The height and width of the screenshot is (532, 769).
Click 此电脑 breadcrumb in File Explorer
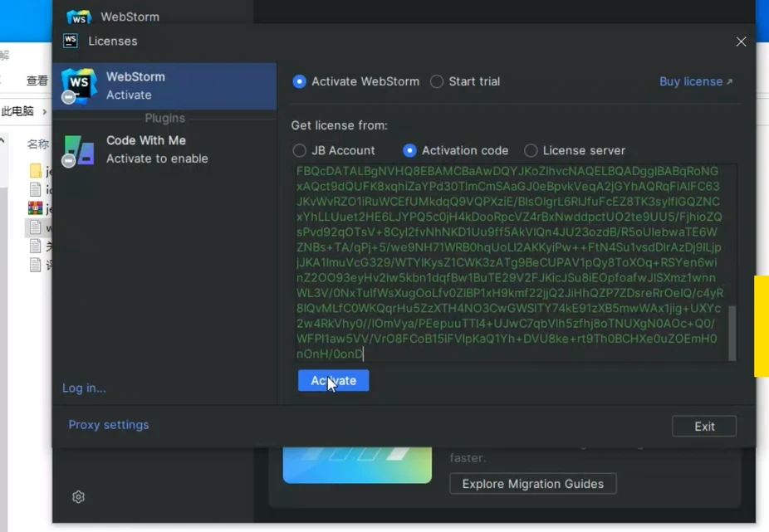[x=17, y=111]
